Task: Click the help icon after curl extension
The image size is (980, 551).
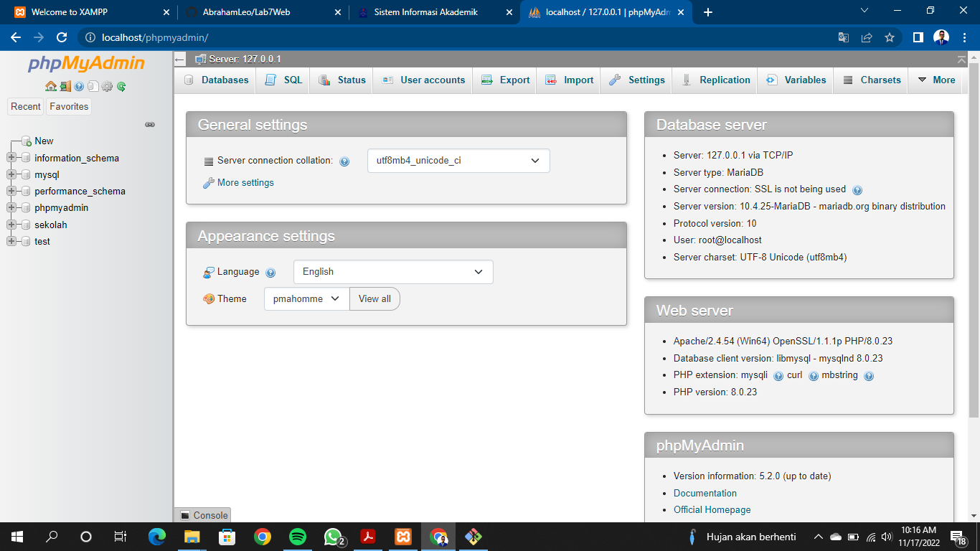Action: point(814,376)
